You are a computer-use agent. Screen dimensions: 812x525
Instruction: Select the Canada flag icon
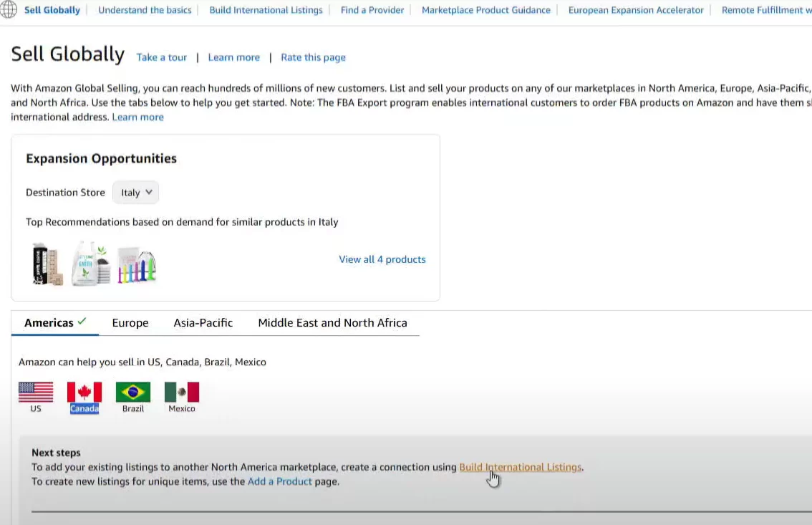(x=84, y=392)
